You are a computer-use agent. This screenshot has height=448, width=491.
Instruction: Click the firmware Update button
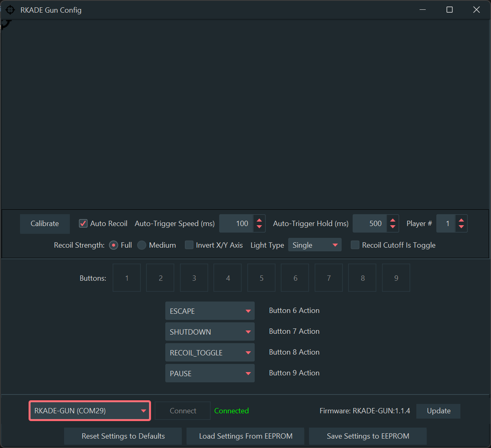438,411
